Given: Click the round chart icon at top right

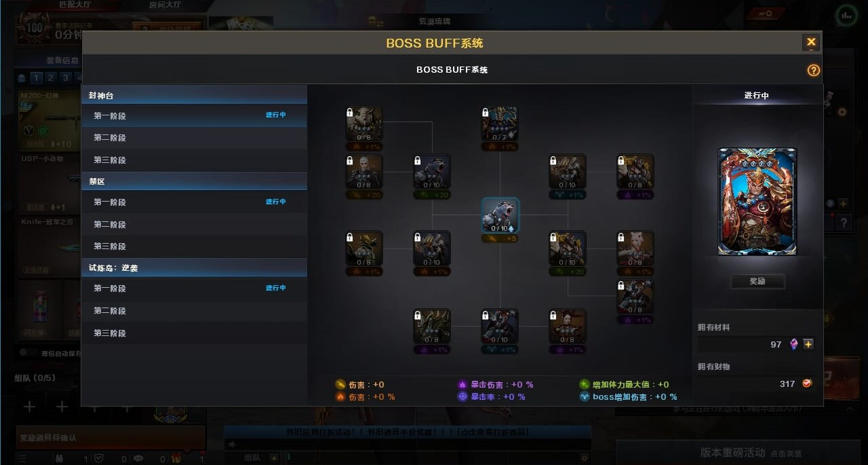Looking at the screenshot, I should point(846,14).
